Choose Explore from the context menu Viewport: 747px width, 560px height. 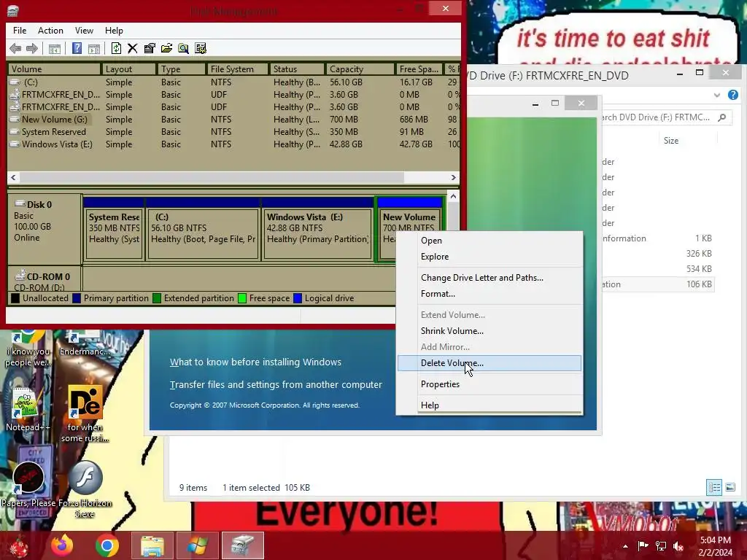pyautogui.click(x=489, y=257)
